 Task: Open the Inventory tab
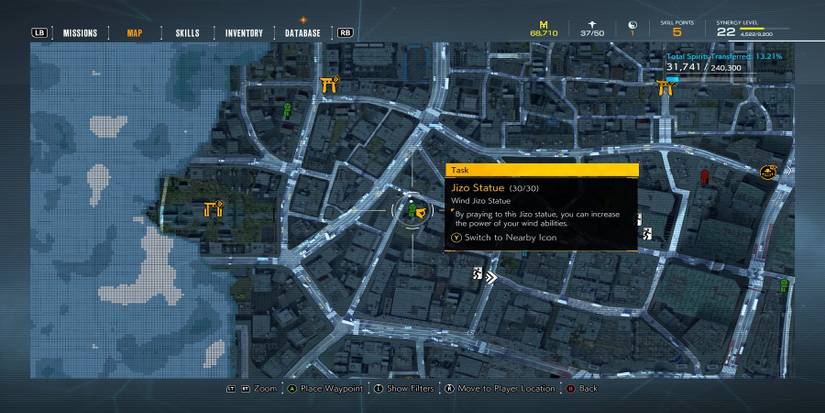[x=244, y=33]
